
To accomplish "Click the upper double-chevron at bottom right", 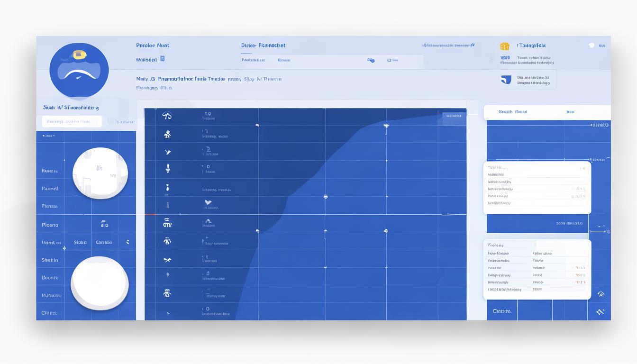I will coord(601,294).
